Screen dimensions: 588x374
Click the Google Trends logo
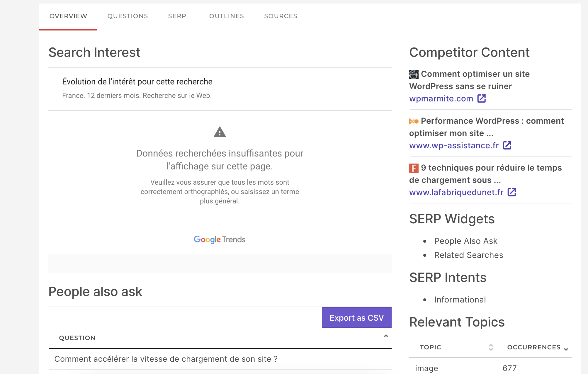coord(220,239)
